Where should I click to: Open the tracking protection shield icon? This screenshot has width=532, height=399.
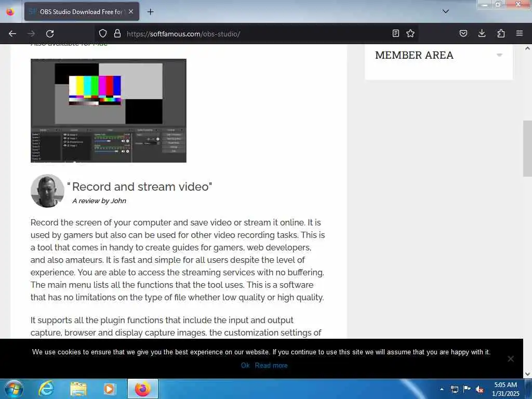(x=103, y=33)
